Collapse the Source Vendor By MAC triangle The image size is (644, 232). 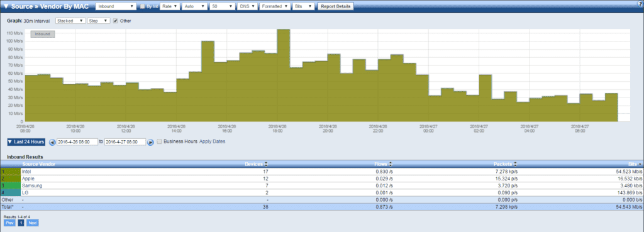pos(6,6)
